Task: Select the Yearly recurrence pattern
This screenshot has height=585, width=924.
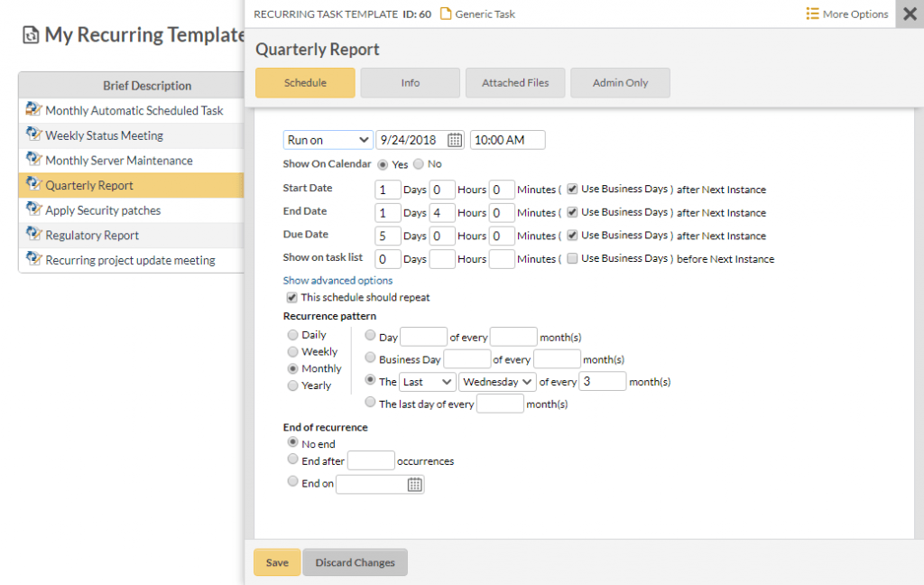Action: coord(292,385)
